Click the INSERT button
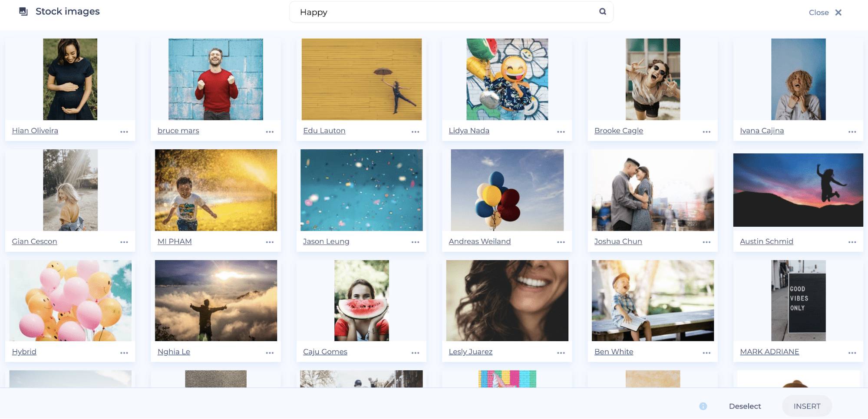This screenshot has width=868, height=419. pyautogui.click(x=807, y=406)
